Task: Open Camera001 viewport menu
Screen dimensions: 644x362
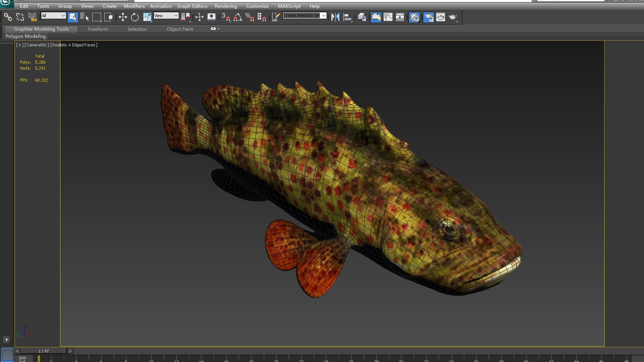Action: (x=37, y=45)
